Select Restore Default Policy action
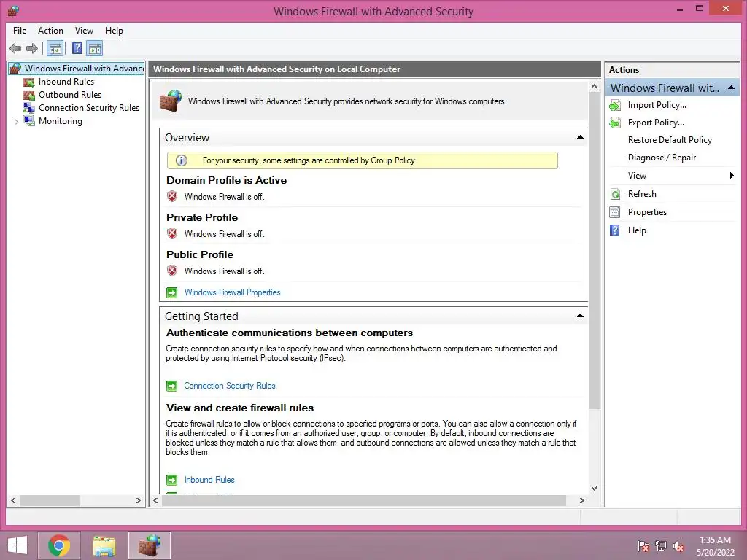747x560 pixels. 670,140
